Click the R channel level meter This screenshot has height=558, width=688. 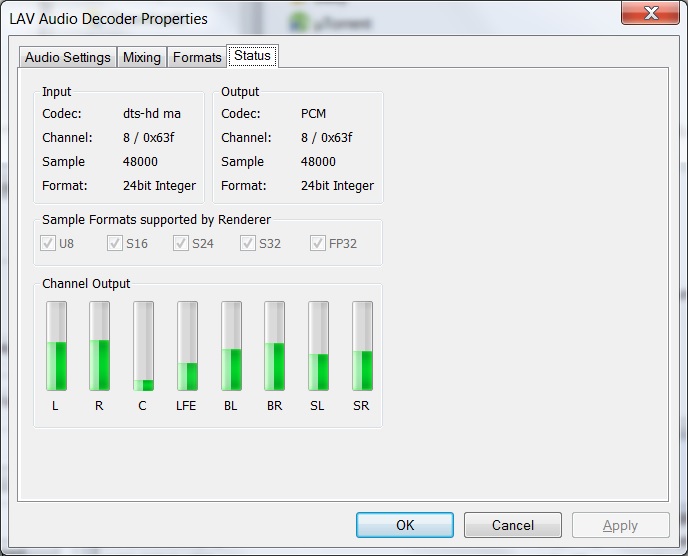point(100,346)
